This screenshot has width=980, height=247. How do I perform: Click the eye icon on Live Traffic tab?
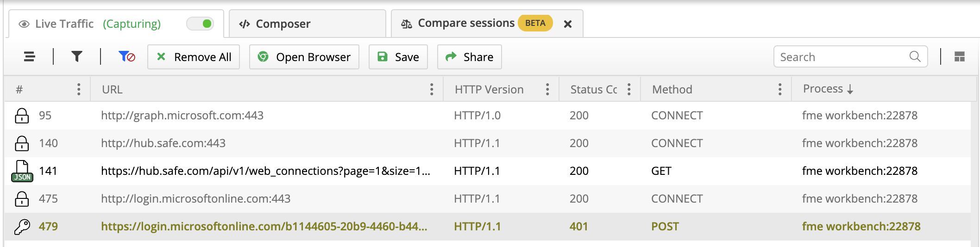(24, 24)
